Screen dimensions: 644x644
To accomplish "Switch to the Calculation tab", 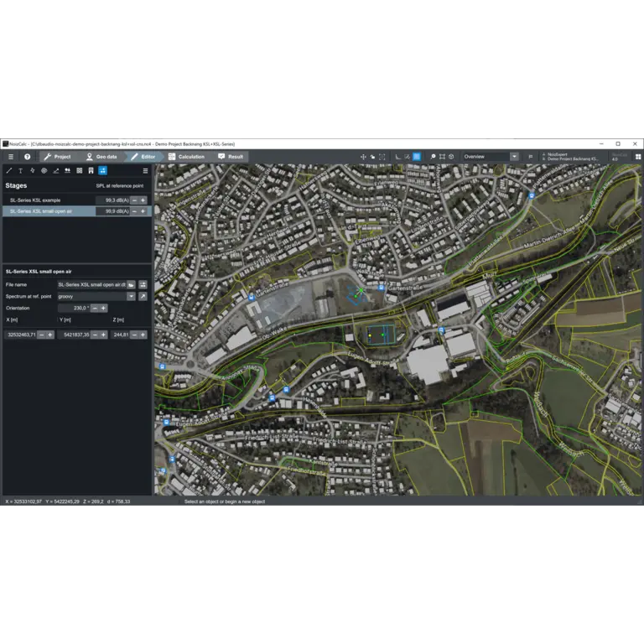I will [186, 157].
